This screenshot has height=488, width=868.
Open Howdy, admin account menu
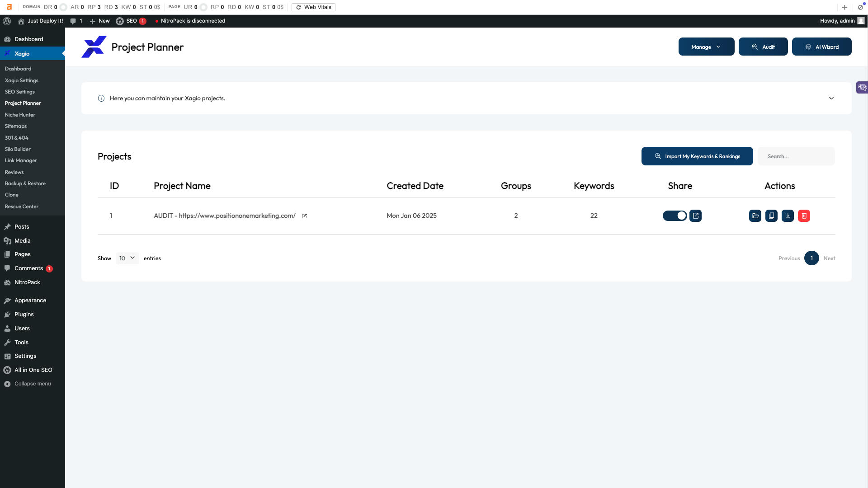point(842,21)
